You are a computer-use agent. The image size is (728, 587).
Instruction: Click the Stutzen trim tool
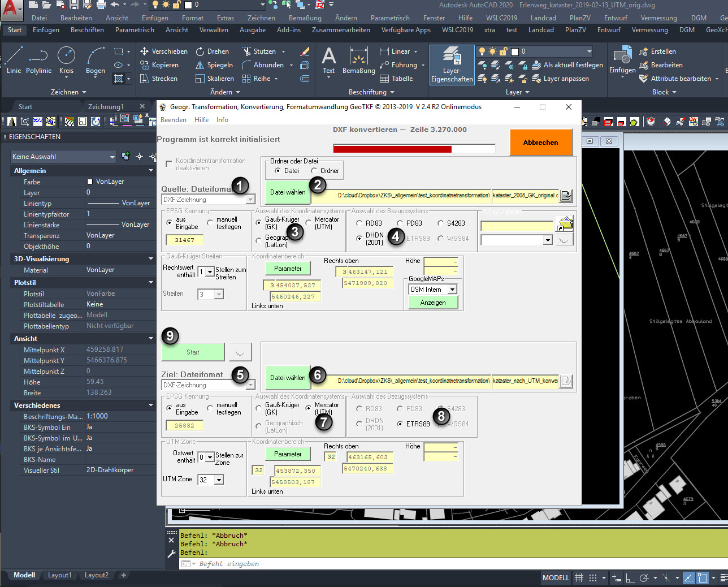(x=259, y=51)
